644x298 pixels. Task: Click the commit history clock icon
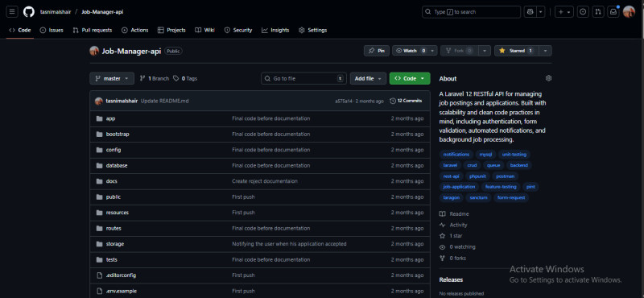(393, 101)
